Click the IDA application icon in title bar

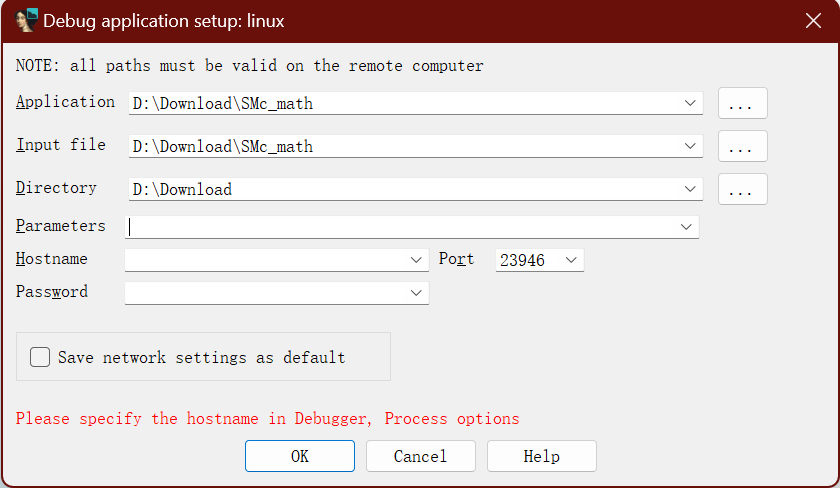coord(27,21)
